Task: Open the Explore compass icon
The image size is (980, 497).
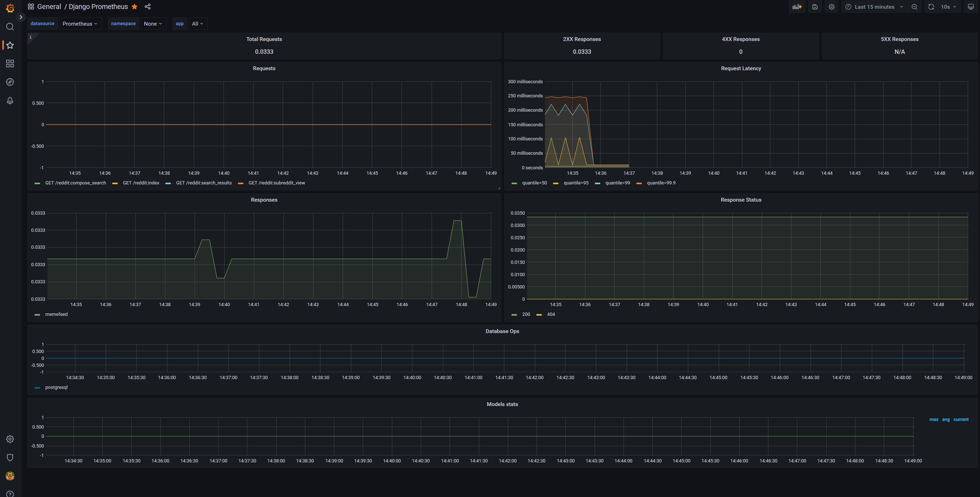Action: point(10,82)
